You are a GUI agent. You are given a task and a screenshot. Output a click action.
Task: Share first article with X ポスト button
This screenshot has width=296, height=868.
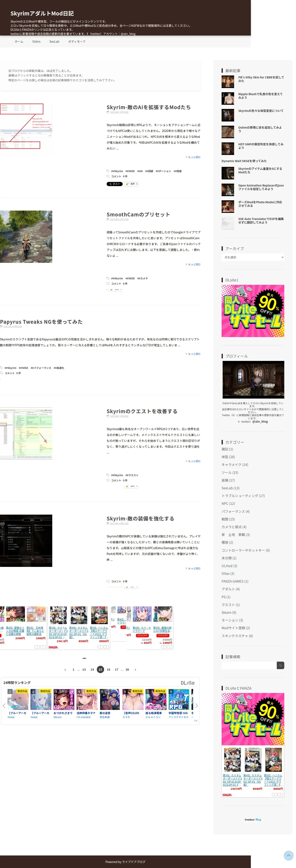(x=115, y=184)
